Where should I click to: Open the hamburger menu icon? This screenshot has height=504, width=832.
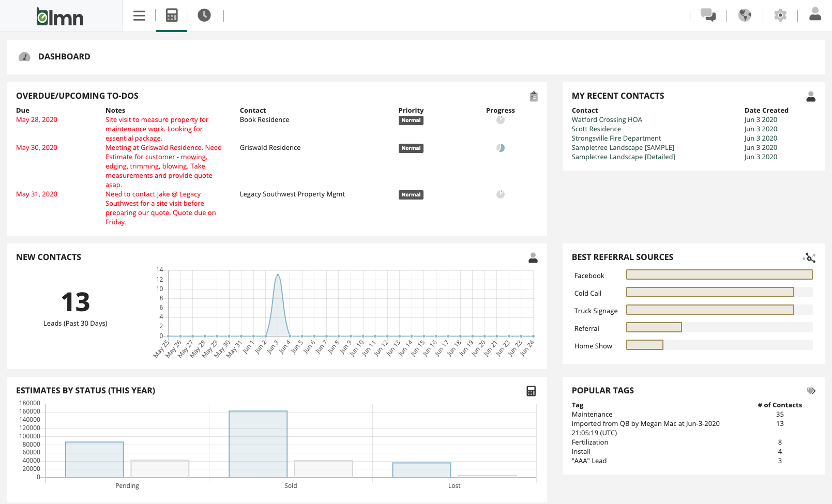click(x=139, y=16)
